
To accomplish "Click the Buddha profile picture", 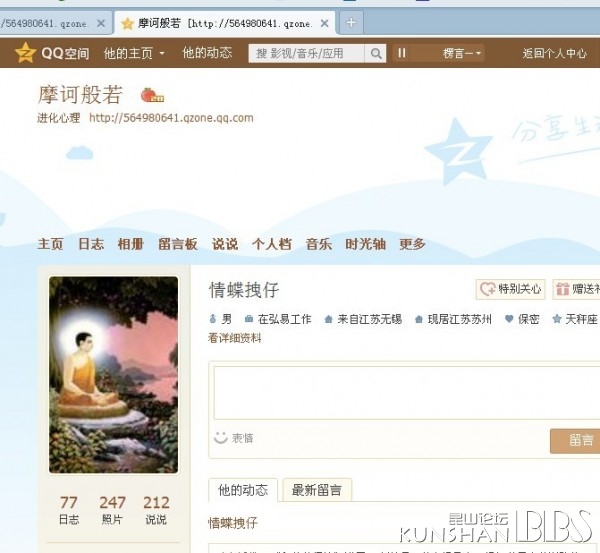I will pyautogui.click(x=114, y=375).
